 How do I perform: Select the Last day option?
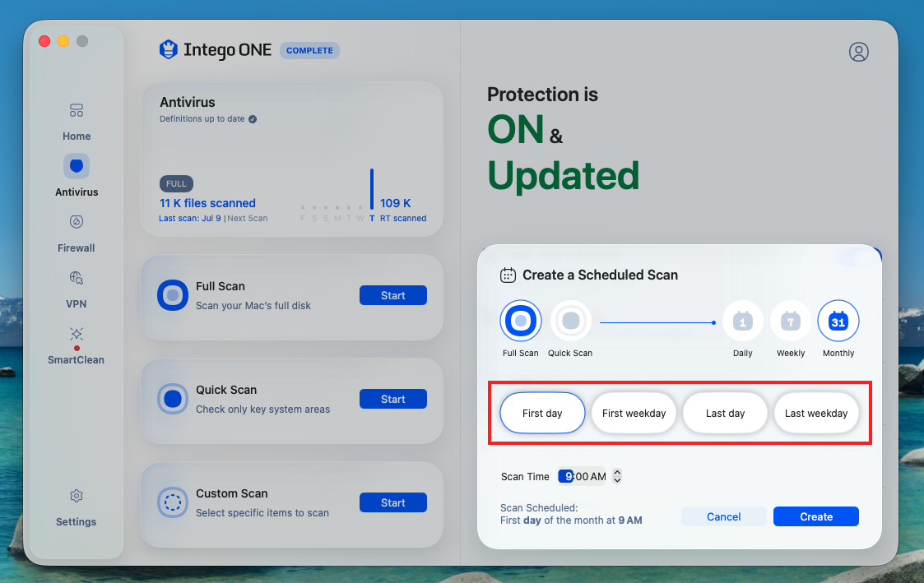(725, 413)
